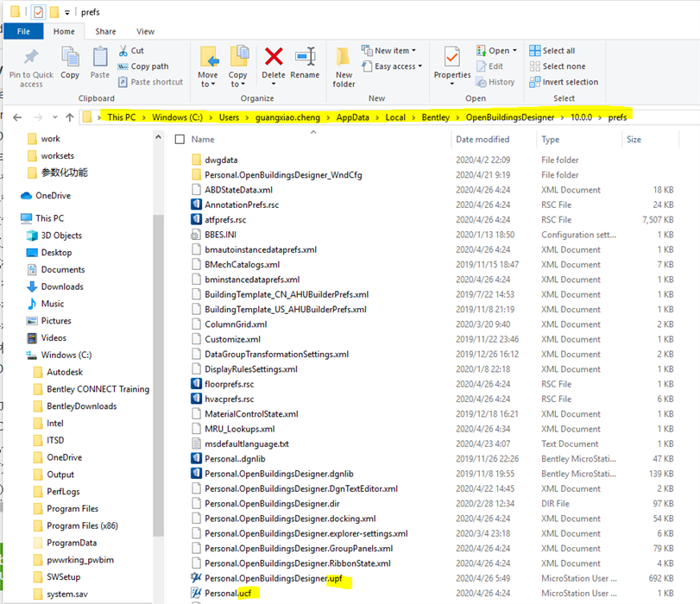Switch to the View tab
Viewport: 700px width, 604px height.
pyautogui.click(x=146, y=31)
